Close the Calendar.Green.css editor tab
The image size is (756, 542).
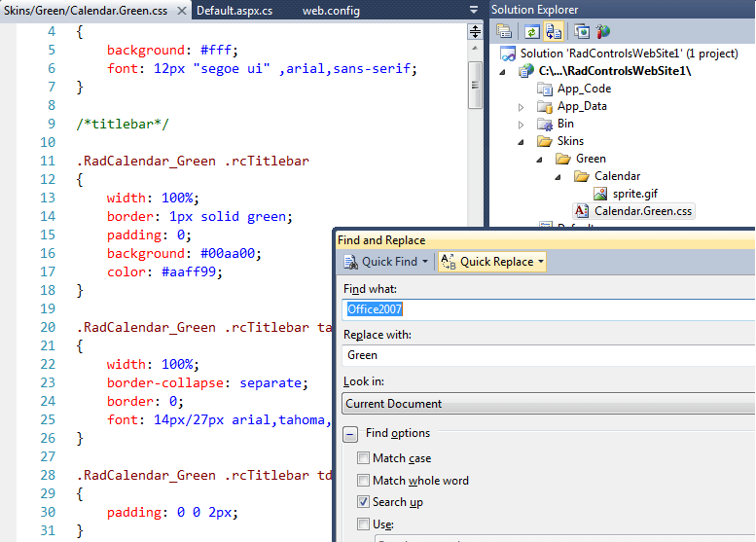click(x=184, y=11)
